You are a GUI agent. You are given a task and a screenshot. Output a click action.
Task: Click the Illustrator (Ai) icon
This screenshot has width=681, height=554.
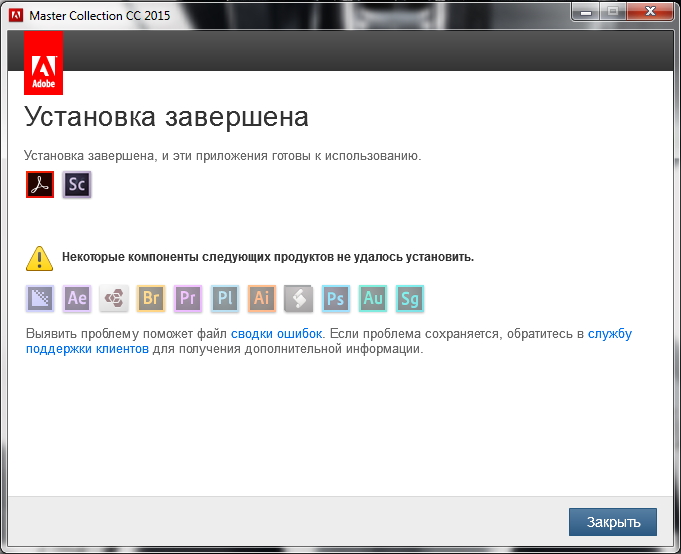(x=262, y=298)
